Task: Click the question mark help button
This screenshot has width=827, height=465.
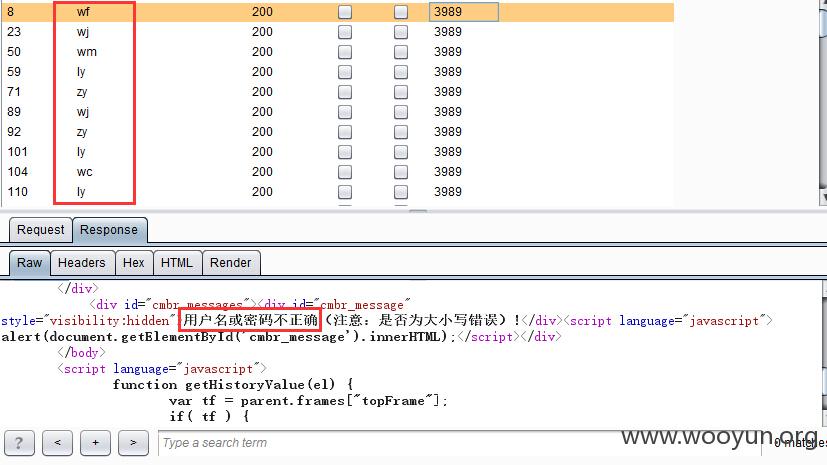Action: 20,443
